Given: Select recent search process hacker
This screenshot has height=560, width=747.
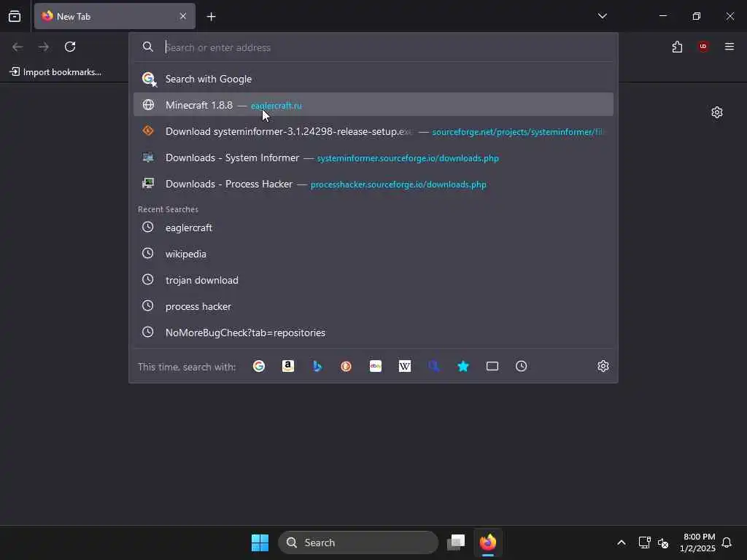Looking at the screenshot, I should 373,306.
